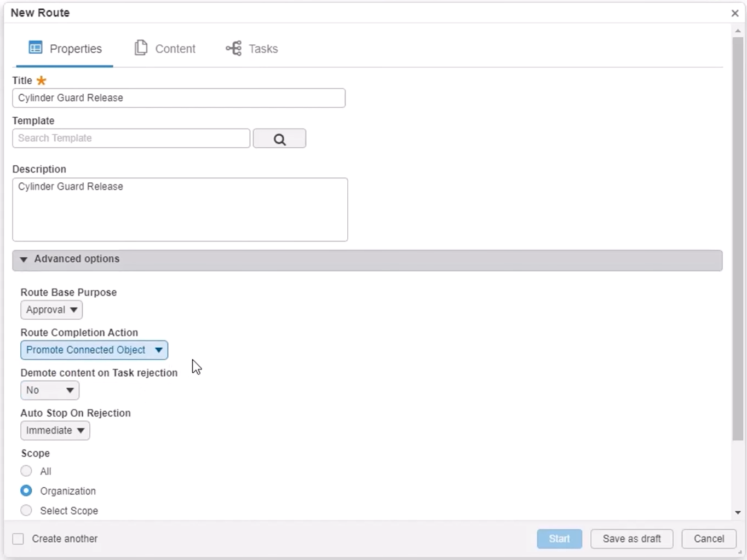Collapse the Advanced options section
747x560 pixels.
coord(24,259)
